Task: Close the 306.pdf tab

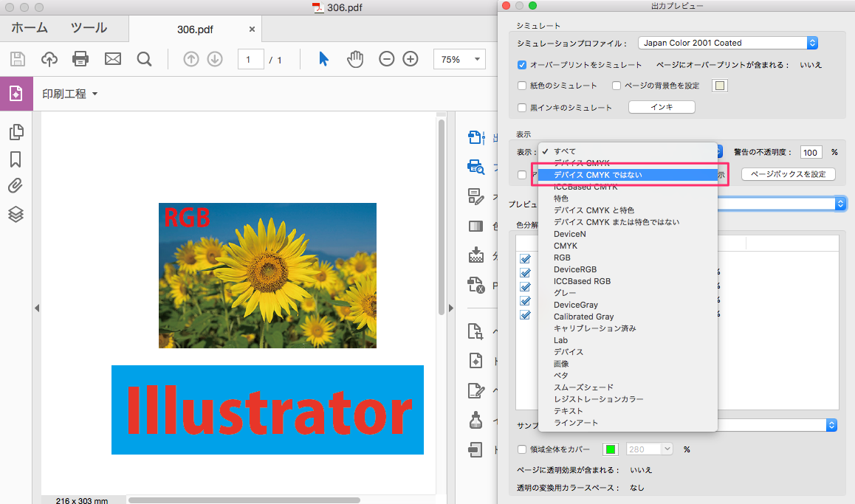Action: point(252,30)
